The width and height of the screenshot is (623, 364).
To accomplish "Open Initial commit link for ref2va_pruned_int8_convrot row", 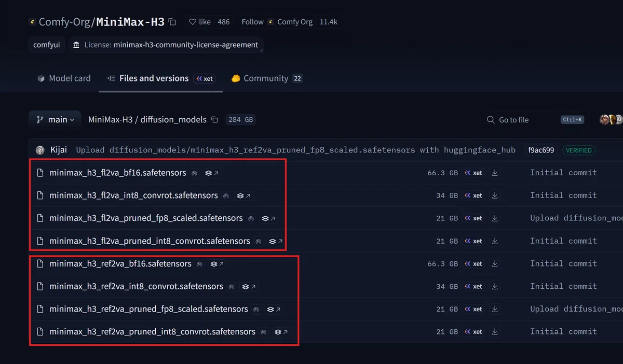I will [x=563, y=332].
